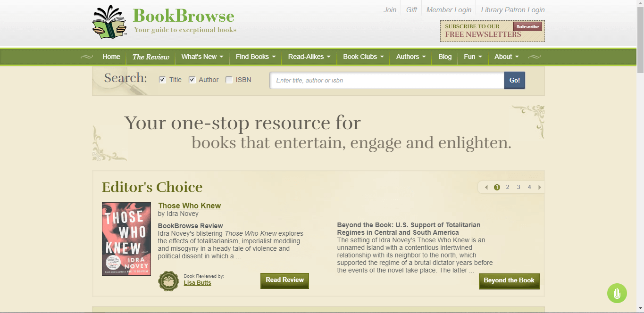This screenshot has height=313, width=644.
Task: Enable the ISBN search checkbox
Action: click(x=229, y=80)
